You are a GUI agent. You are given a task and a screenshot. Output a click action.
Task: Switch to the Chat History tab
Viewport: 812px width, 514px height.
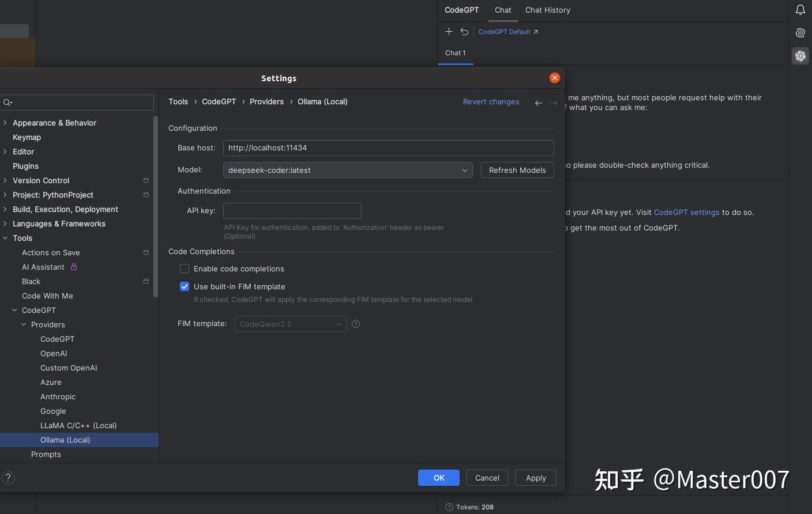(x=548, y=10)
